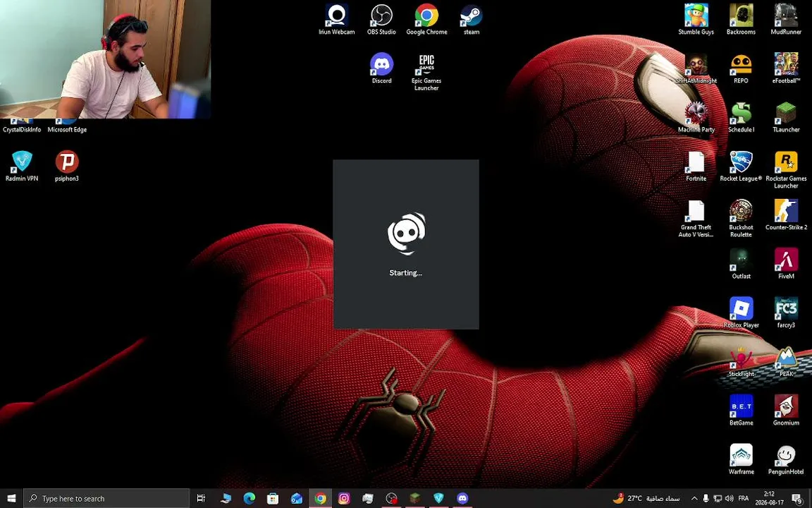Open the microphone tray icon
812x508 pixels.
point(706,498)
